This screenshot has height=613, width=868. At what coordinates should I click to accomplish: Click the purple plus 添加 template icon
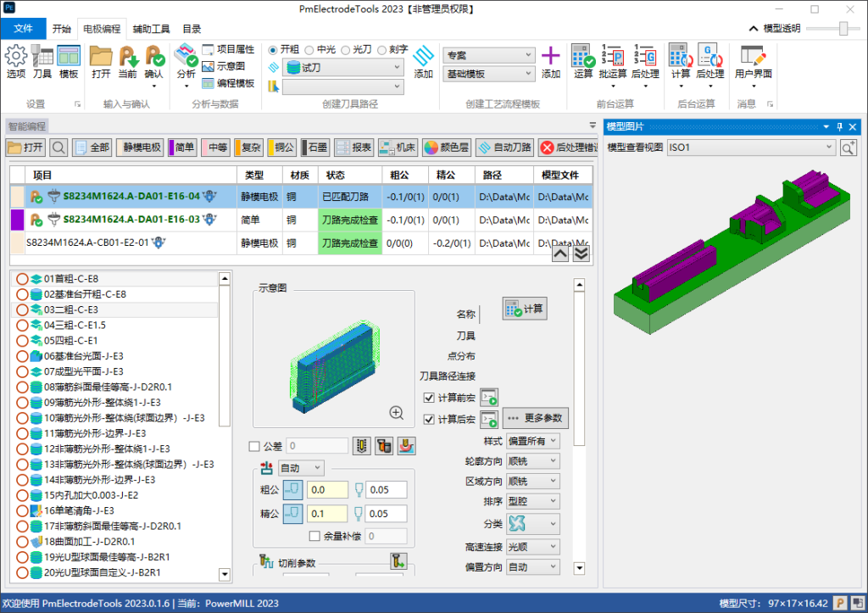551,61
